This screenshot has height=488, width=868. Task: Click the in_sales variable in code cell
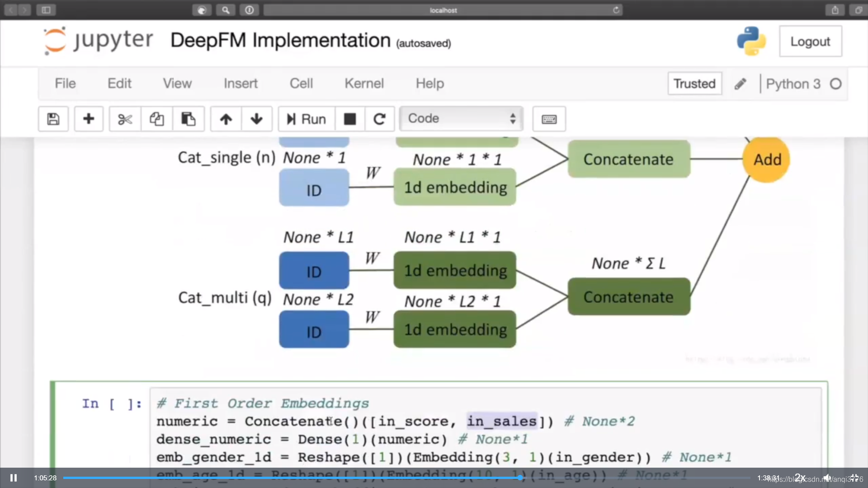click(501, 421)
